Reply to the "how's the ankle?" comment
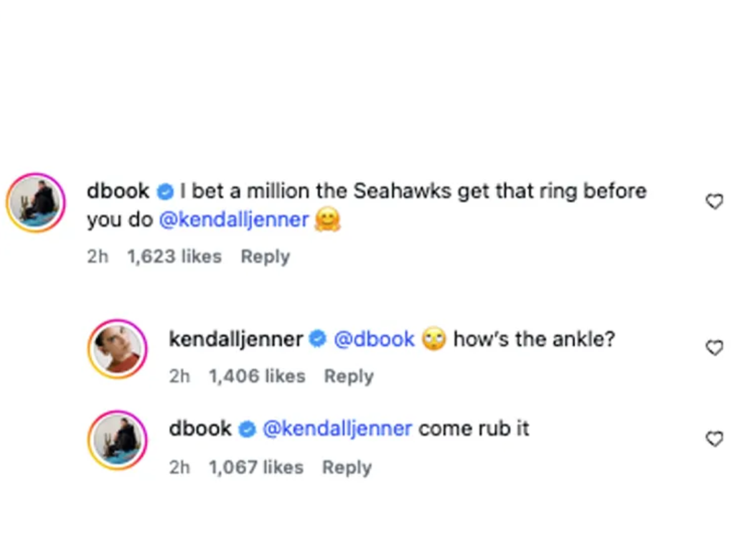This screenshot has height=560, width=747. click(349, 376)
